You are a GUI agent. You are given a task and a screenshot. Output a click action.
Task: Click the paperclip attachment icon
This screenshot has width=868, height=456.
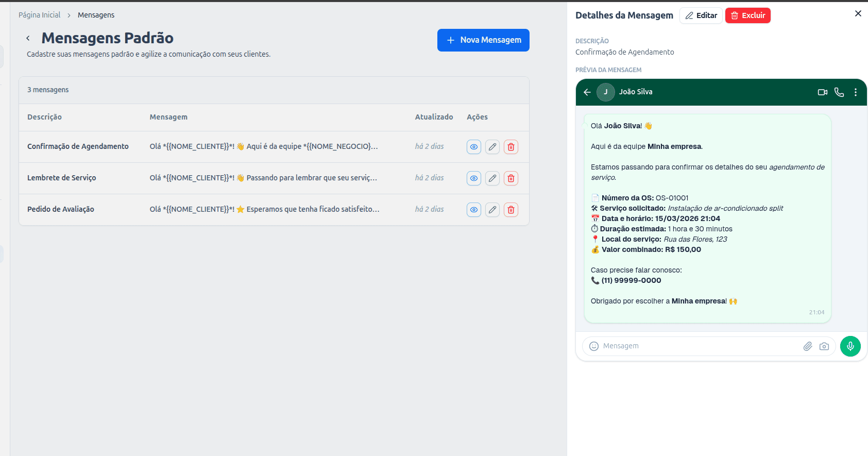click(808, 346)
